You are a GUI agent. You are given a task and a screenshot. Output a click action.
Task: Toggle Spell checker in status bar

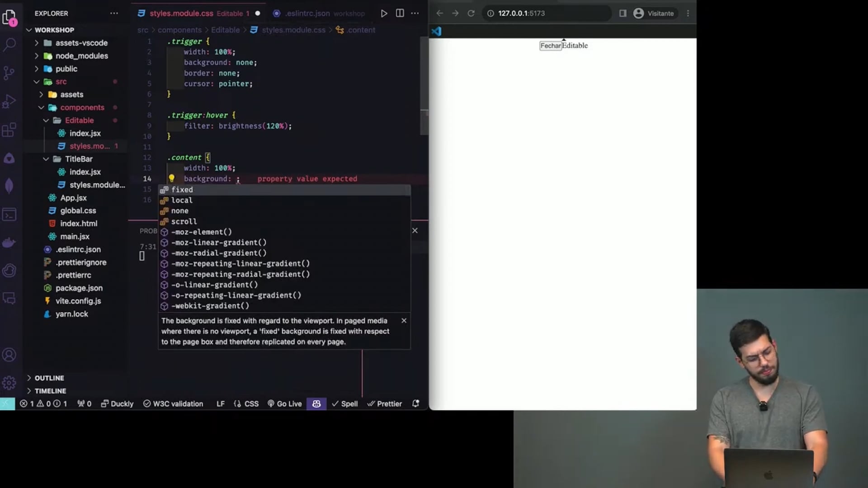pyautogui.click(x=344, y=404)
